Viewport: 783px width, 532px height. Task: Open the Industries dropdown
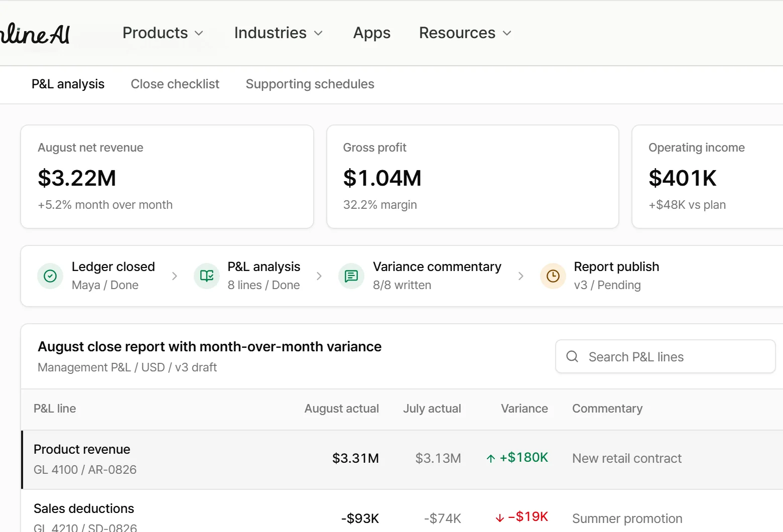coord(278,33)
